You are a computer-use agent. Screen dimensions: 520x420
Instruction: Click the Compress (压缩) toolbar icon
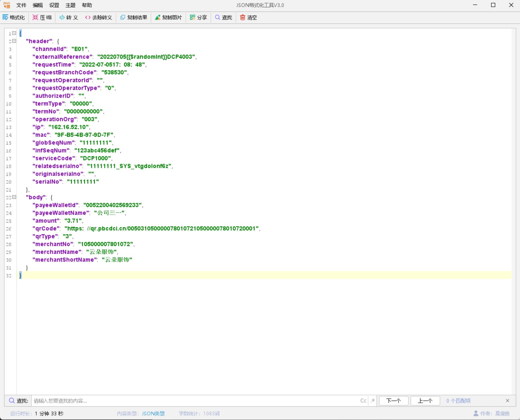tap(35, 18)
